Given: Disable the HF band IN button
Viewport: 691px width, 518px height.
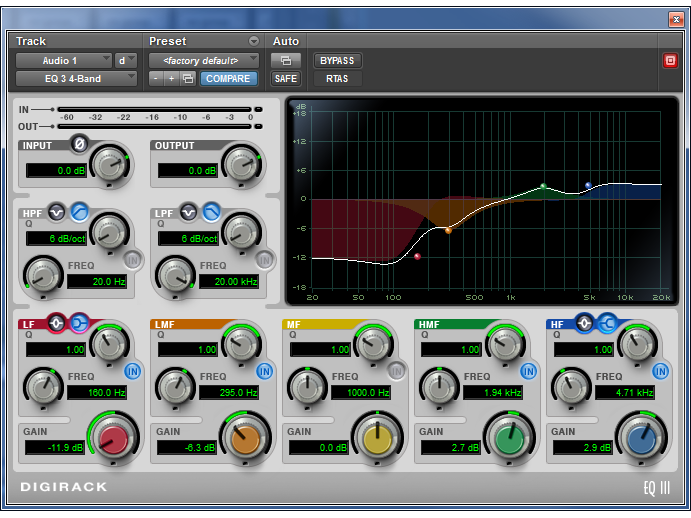Looking at the screenshot, I should click(661, 371).
